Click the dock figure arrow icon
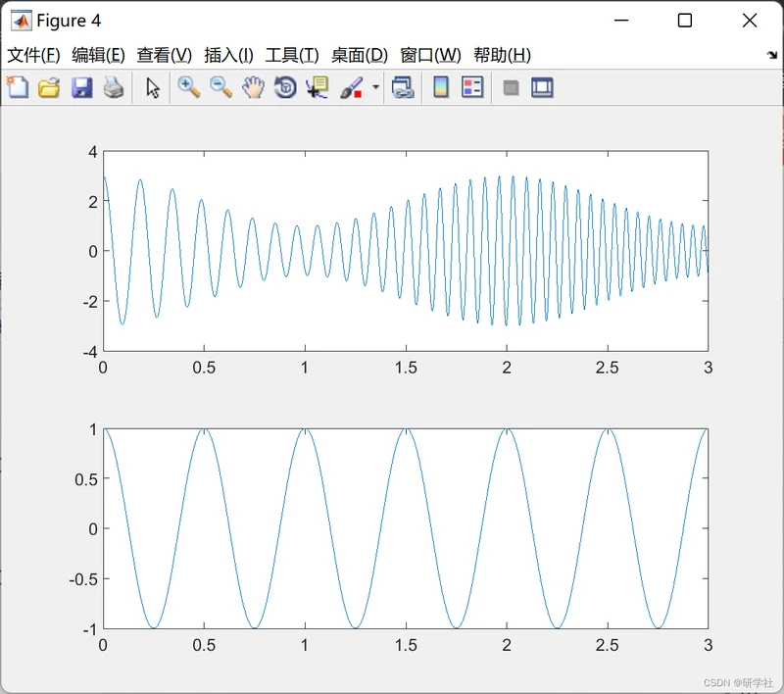784x694 pixels. pyautogui.click(x=772, y=55)
